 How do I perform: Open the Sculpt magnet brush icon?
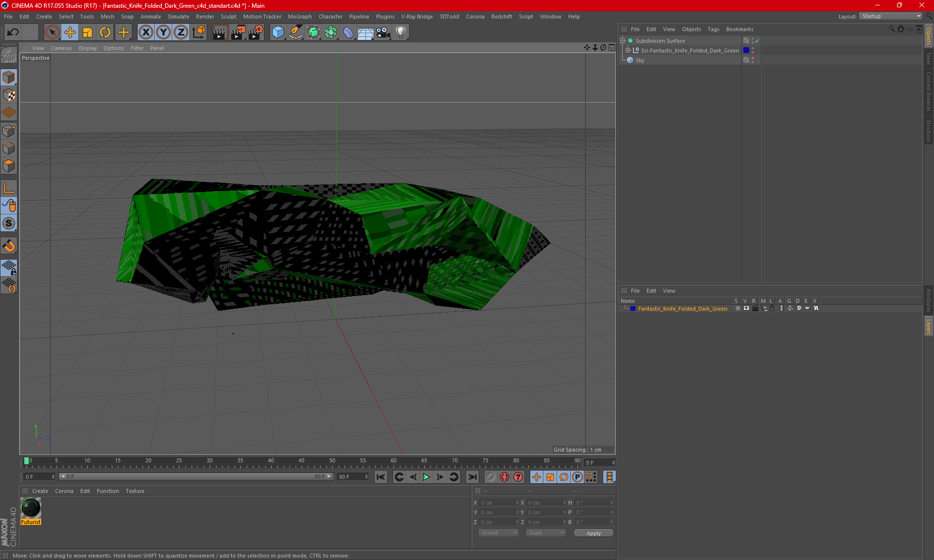tap(9, 246)
